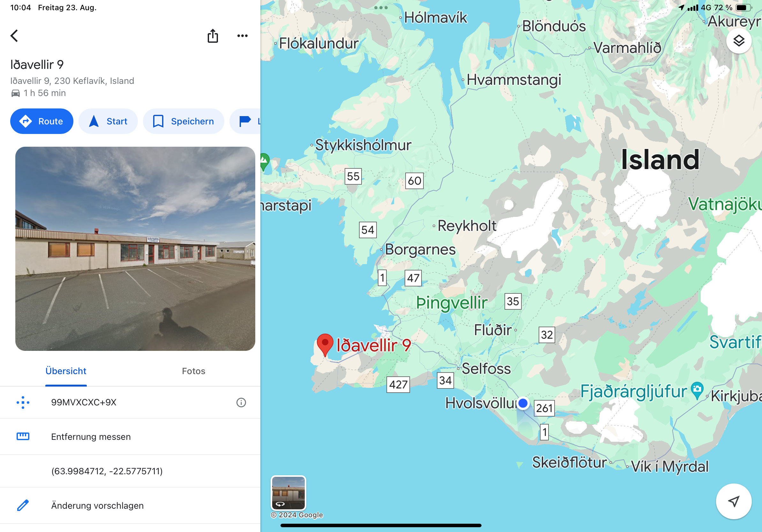Open the large Iðavellir 9 street photo

(135, 248)
